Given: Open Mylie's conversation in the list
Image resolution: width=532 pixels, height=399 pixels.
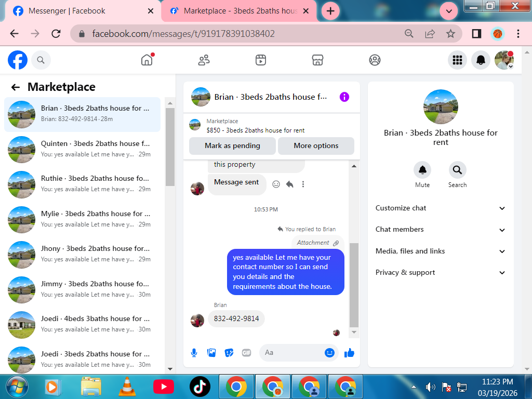Looking at the screenshot, I should point(82,220).
